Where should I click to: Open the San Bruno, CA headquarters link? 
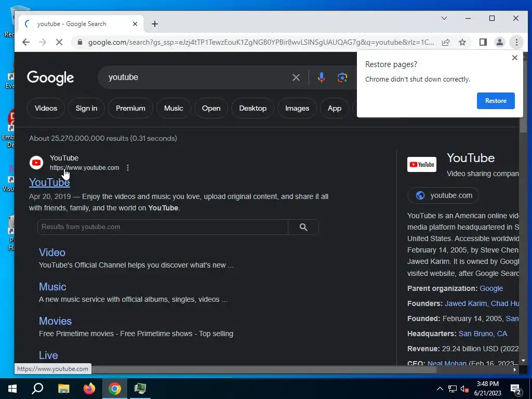click(483, 334)
